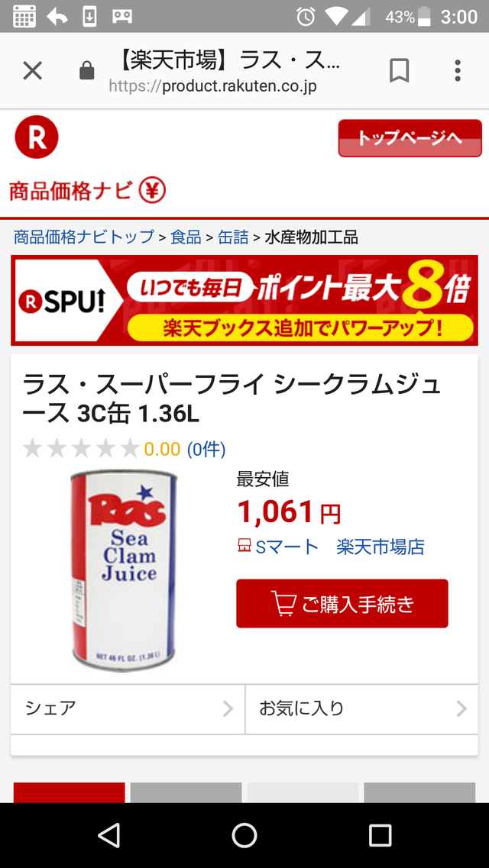Tap the padlock site security icon
The height and width of the screenshot is (868, 489).
(x=87, y=71)
